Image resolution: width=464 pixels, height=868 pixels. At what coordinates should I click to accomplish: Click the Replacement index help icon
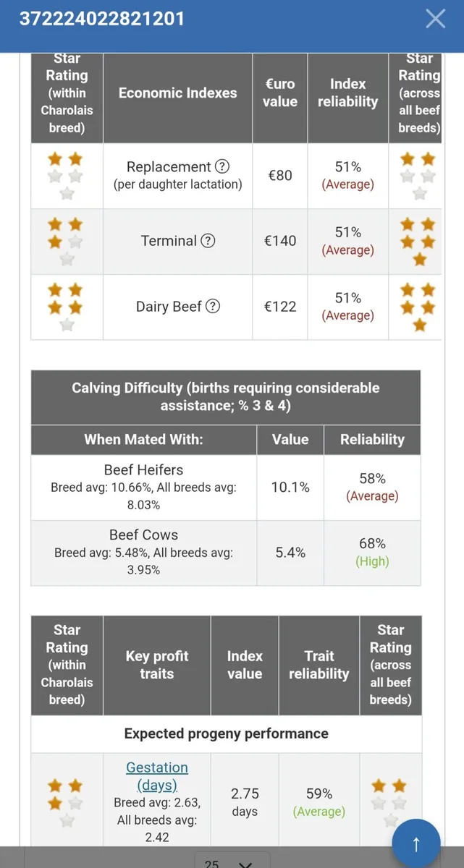(222, 166)
